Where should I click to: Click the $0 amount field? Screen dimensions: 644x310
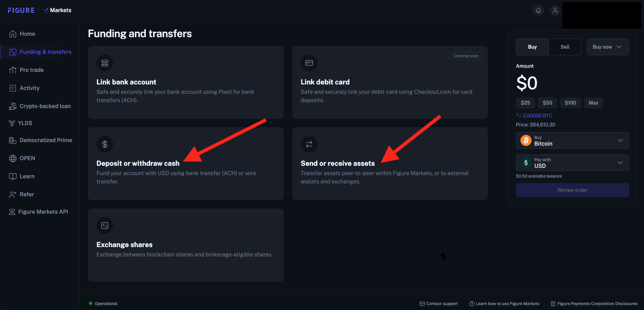coord(527,83)
